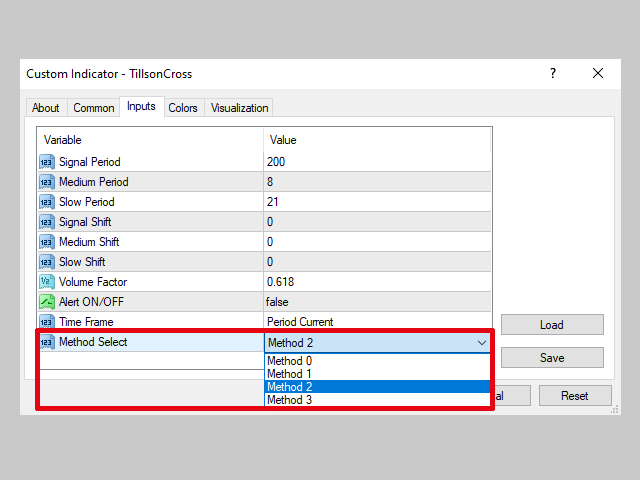Pick Method 1 in the dropdown list
Image resolution: width=640 pixels, height=480 pixels.
(x=290, y=374)
